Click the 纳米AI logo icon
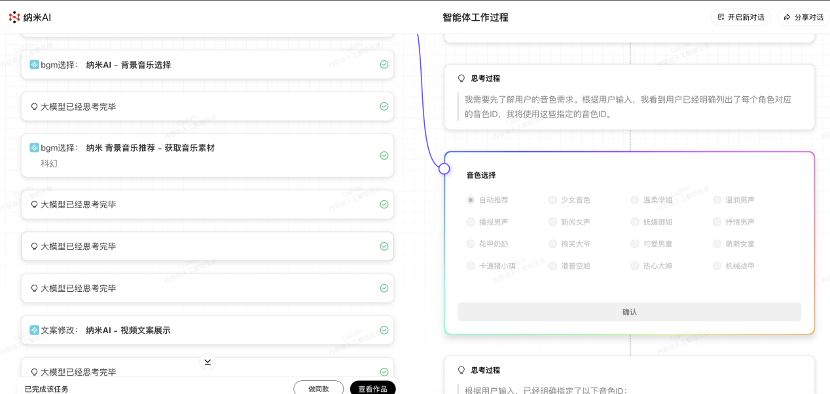The height and width of the screenshot is (394, 830). (x=14, y=17)
